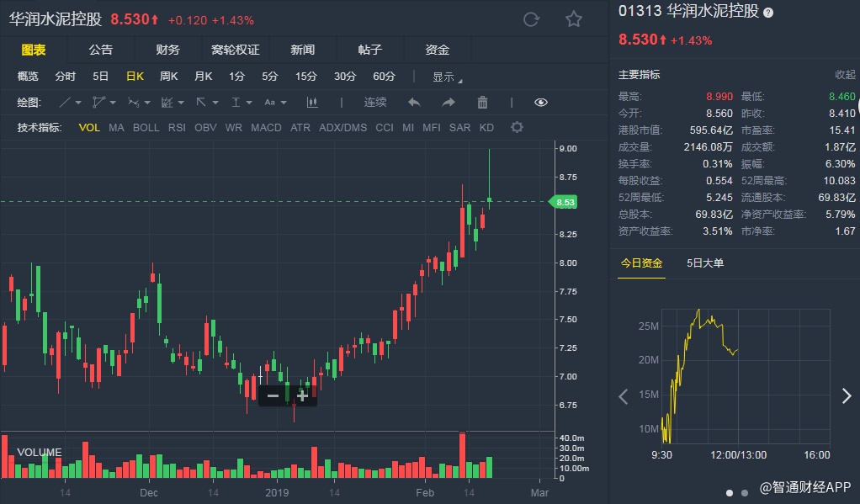This screenshot has width=860, height=504.
Task: Undo the last drawing action
Action: coord(414,103)
